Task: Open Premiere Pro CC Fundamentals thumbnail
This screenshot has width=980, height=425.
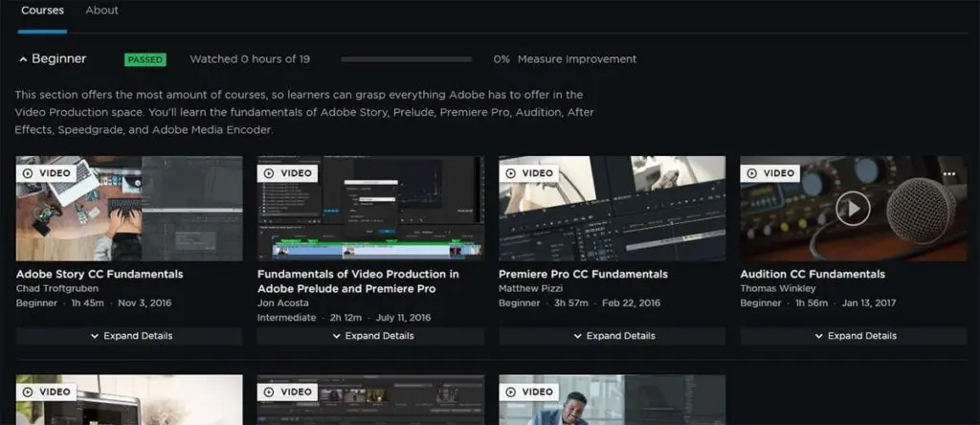Action: 612,209
